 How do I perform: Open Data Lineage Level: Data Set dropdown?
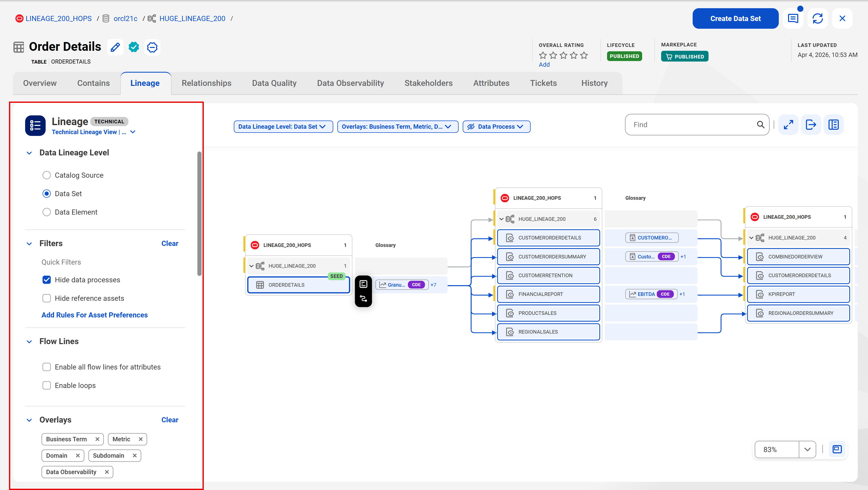[283, 127]
